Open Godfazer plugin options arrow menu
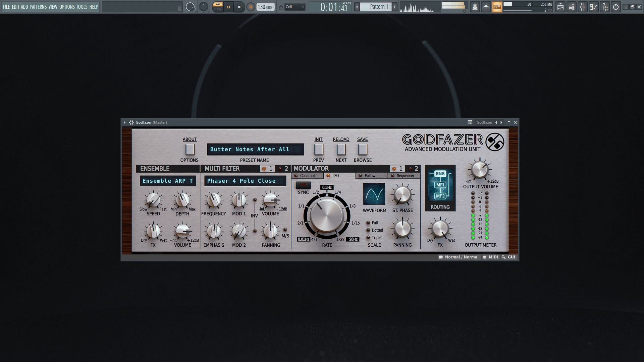This screenshot has width=644, height=362. [x=125, y=122]
